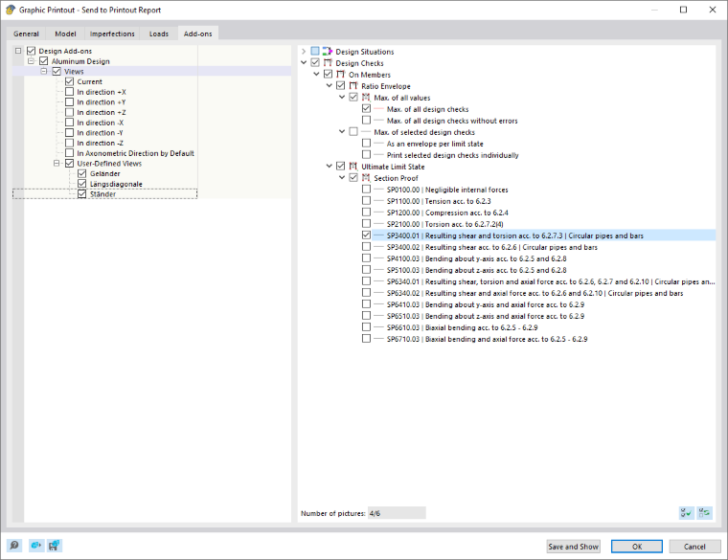The height and width of the screenshot is (560, 728).
Task: Maximize the Graphic Printout window
Action: coord(683,10)
